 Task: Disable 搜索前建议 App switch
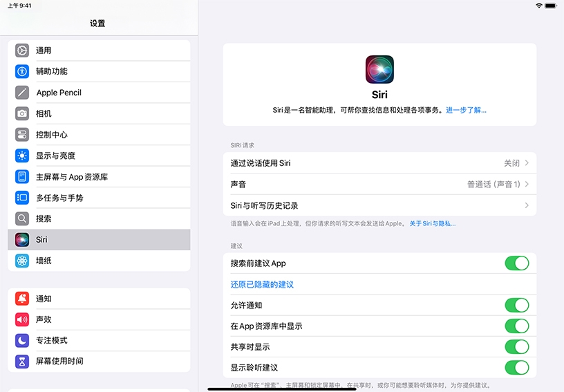click(516, 263)
